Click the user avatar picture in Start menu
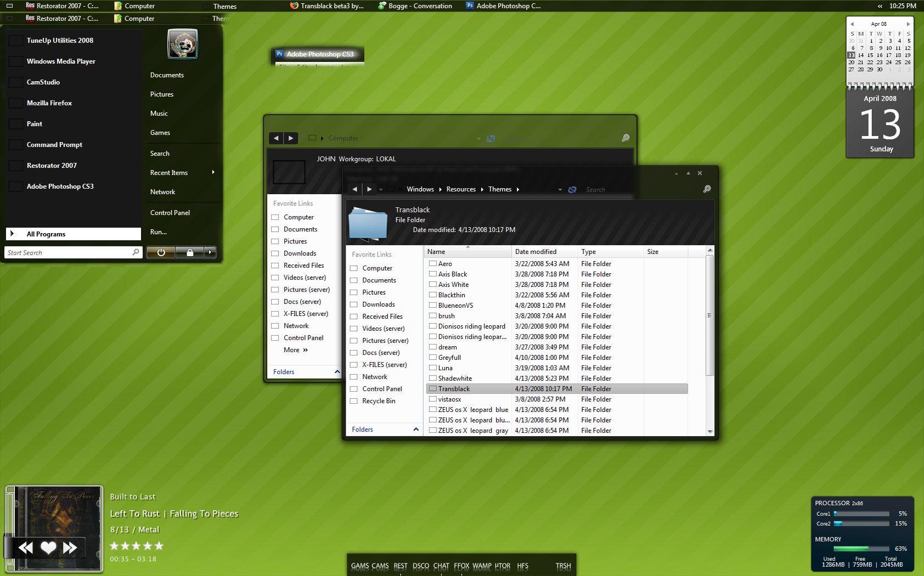Screen dimensions: 924x576 coord(183,44)
